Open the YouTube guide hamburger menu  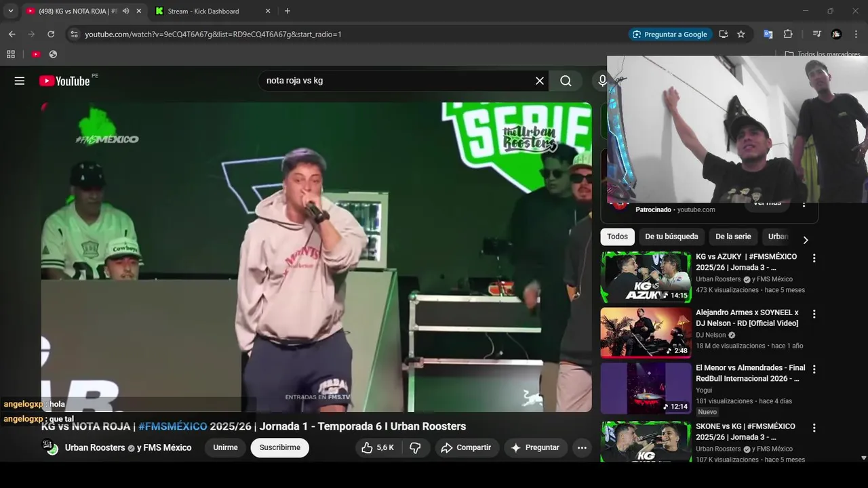tap(20, 81)
